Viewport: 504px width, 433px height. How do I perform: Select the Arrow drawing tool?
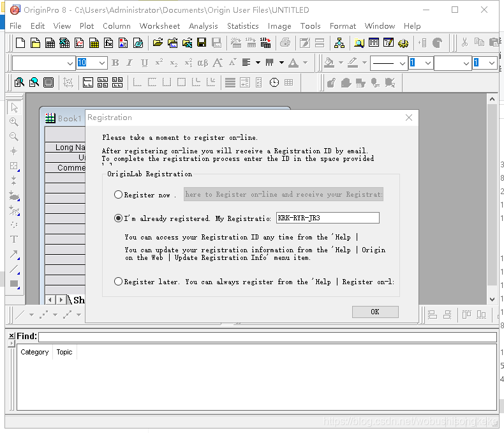pyautogui.click(x=14, y=254)
